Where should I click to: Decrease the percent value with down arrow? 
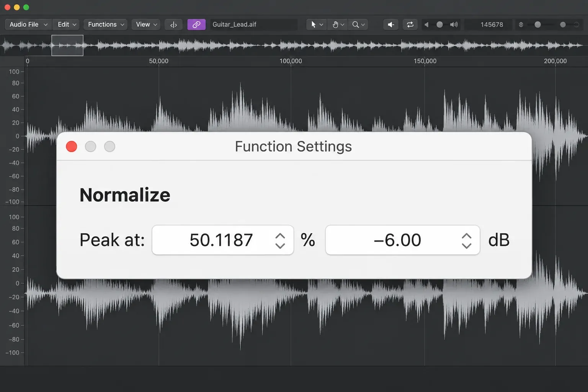click(x=280, y=245)
